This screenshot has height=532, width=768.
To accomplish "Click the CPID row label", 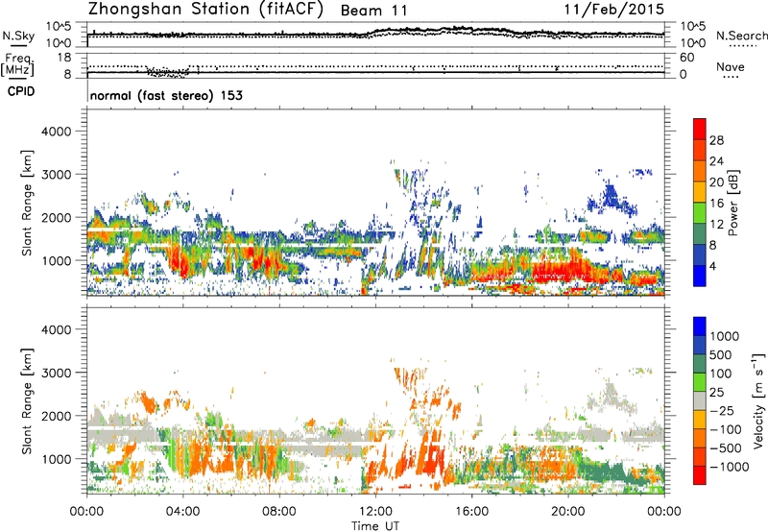I will coord(21,91).
